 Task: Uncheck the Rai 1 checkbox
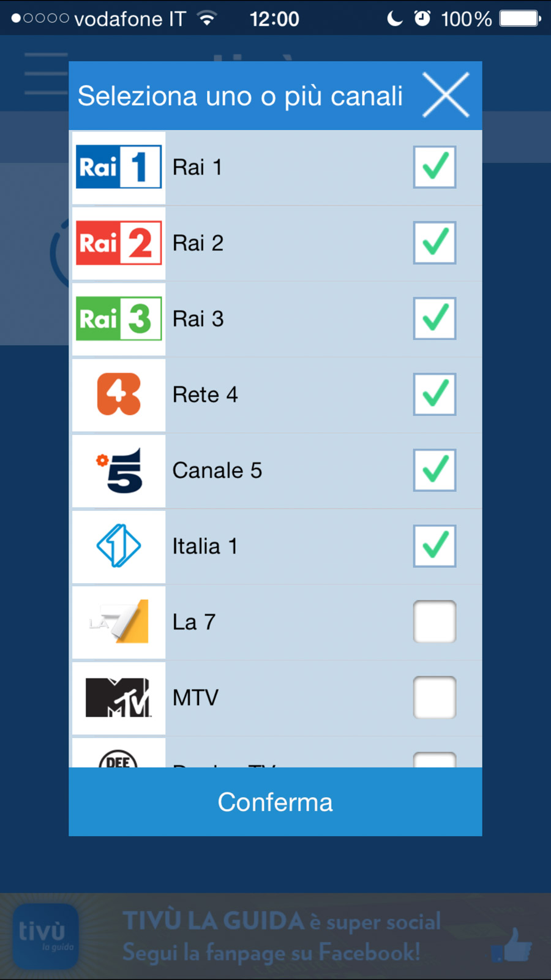(435, 167)
